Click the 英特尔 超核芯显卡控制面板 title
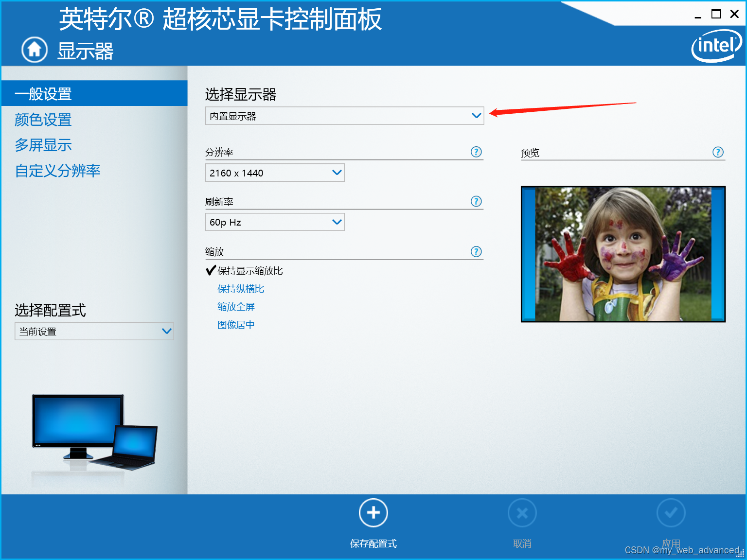This screenshot has height=560, width=747. click(220, 19)
